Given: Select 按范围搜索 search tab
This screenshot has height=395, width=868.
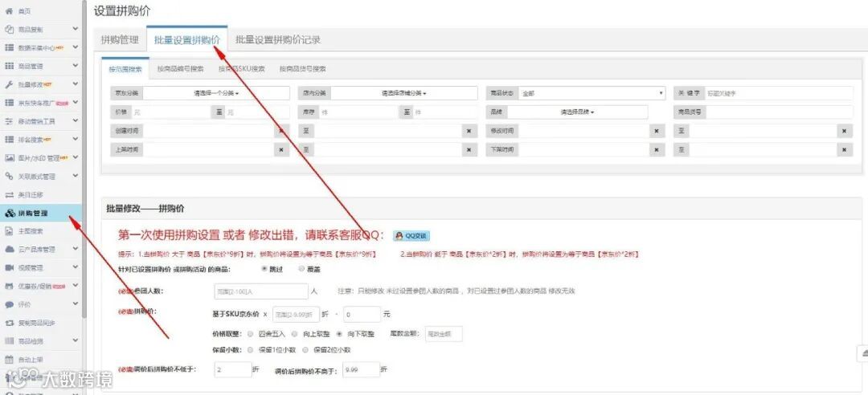Looking at the screenshot, I should 125,69.
